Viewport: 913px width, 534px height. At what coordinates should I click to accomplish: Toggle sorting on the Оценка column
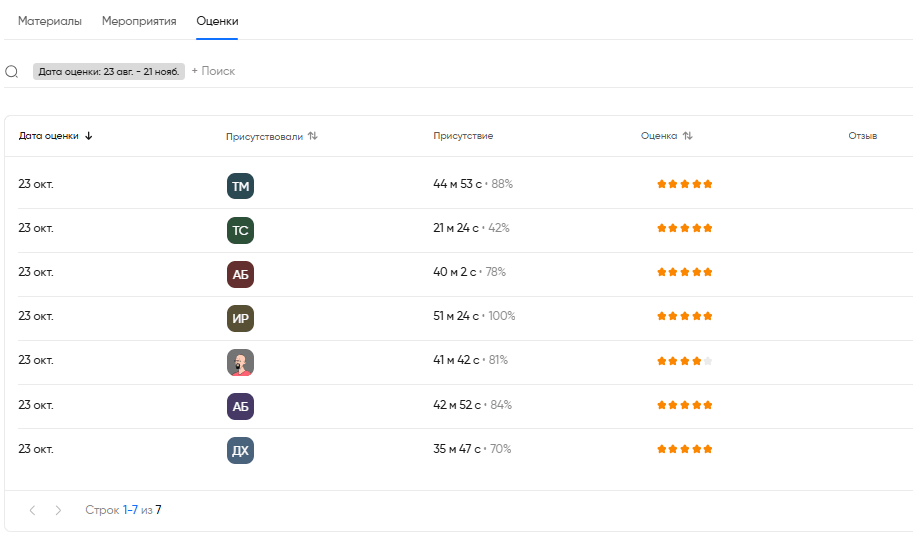pos(687,136)
